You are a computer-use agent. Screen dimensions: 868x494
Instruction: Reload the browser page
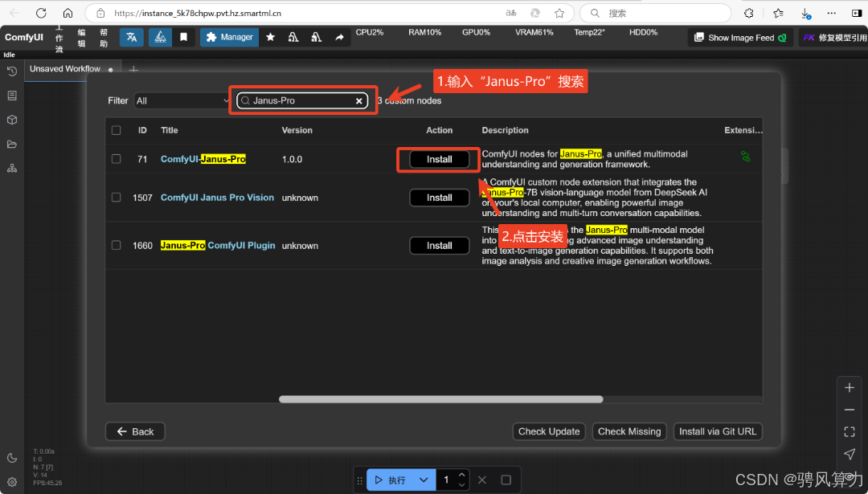point(41,13)
